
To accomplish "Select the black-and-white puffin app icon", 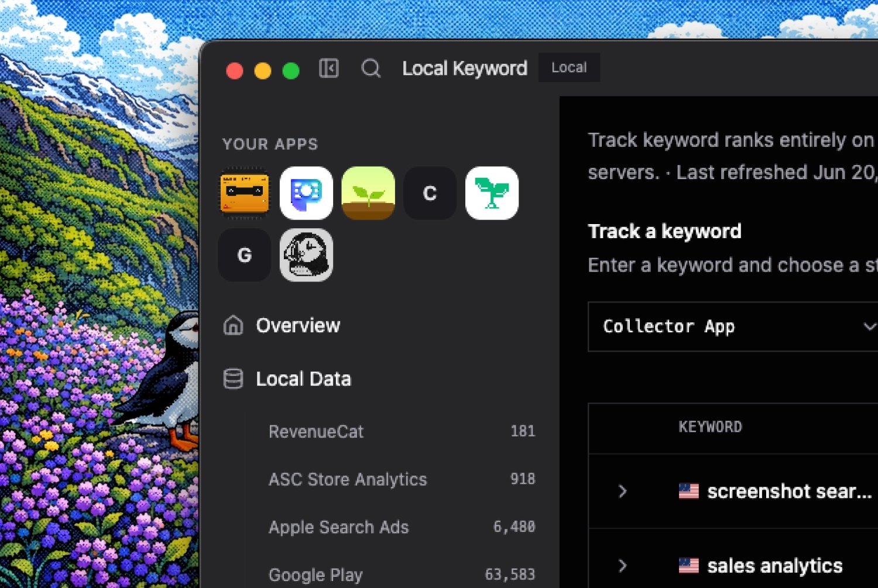I will (306, 255).
